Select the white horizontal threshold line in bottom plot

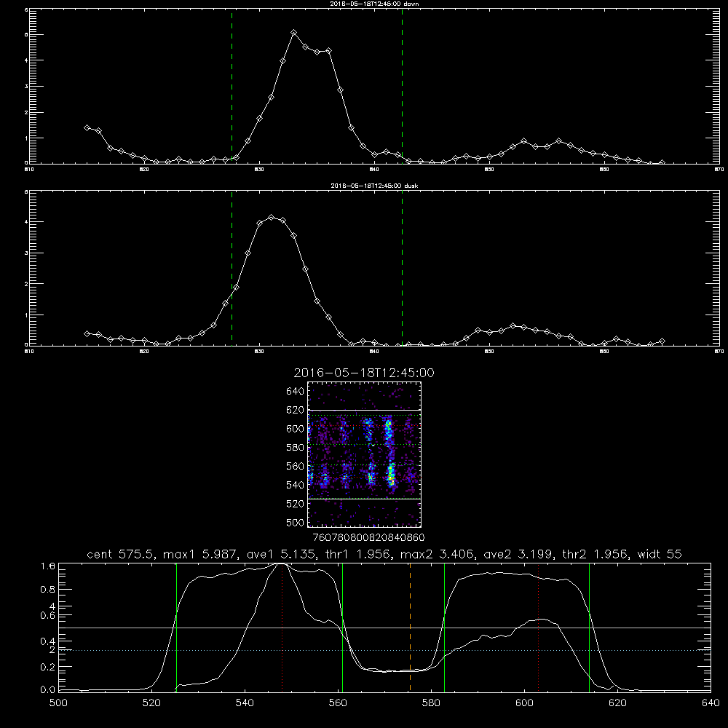[384, 628]
